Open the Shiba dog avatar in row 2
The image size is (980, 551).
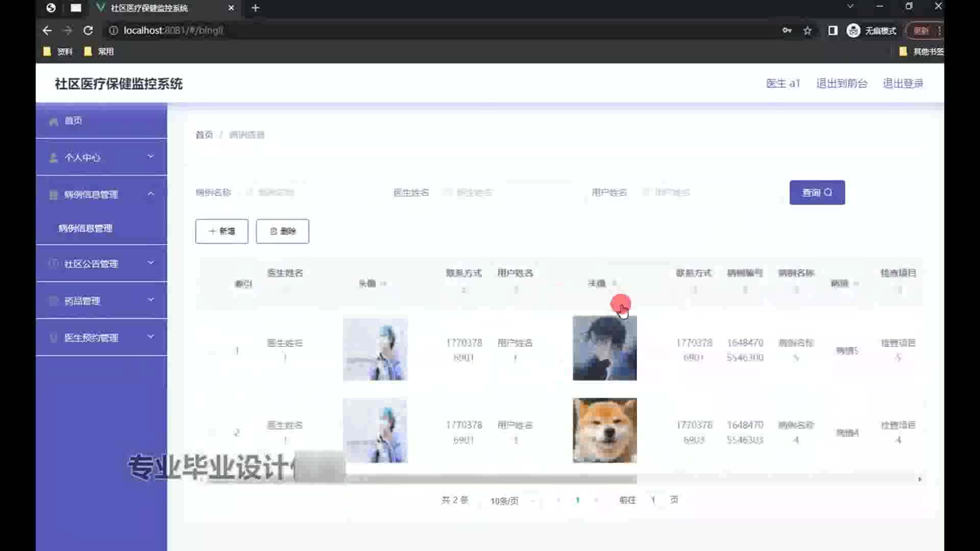click(605, 430)
